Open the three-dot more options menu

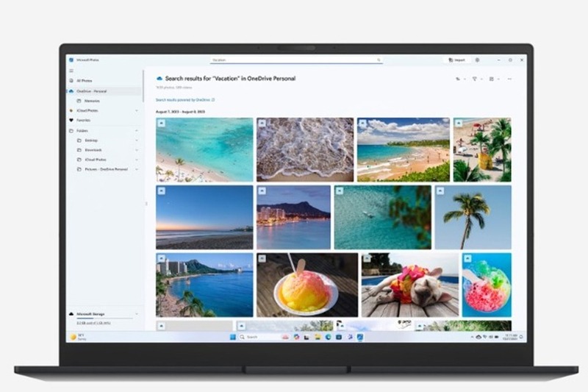pyautogui.click(x=509, y=79)
